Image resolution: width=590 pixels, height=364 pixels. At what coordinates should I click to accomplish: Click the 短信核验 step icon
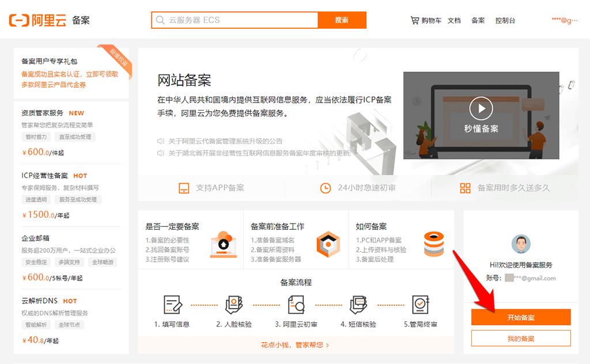358,305
